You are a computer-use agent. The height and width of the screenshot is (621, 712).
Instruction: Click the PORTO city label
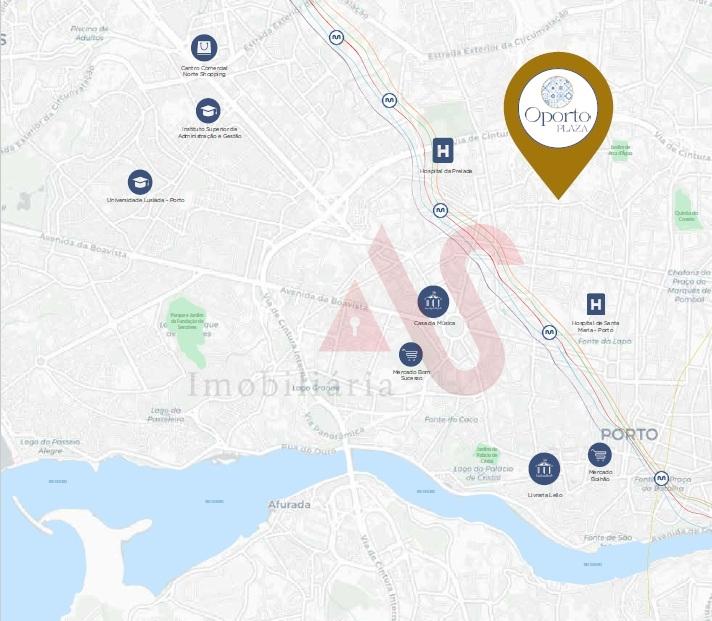(x=629, y=434)
